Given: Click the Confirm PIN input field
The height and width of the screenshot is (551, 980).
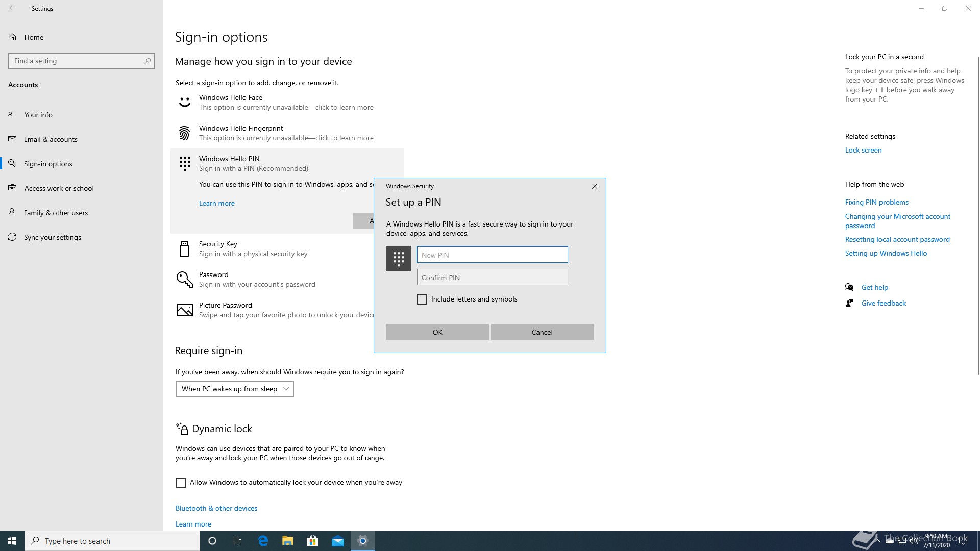Looking at the screenshot, I should [492, 277].
